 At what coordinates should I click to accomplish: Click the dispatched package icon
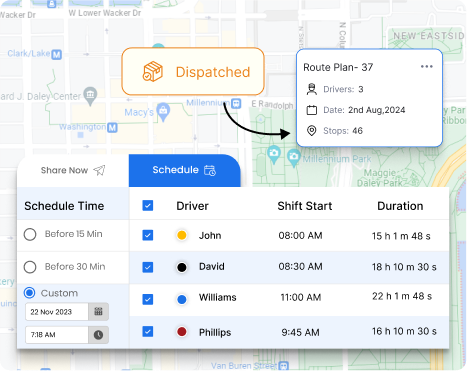point(153,72)
